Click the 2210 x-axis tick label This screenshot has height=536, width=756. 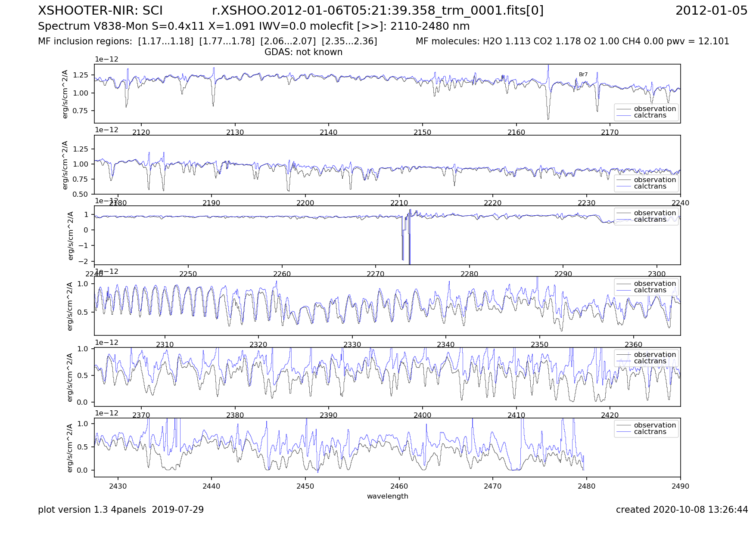tap(399, 203)
